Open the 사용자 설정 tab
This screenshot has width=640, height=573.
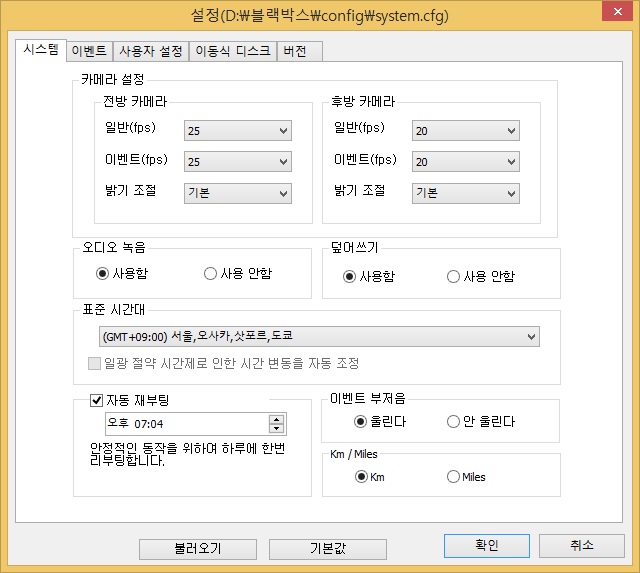pyautogui.click(x=151, y=51)
